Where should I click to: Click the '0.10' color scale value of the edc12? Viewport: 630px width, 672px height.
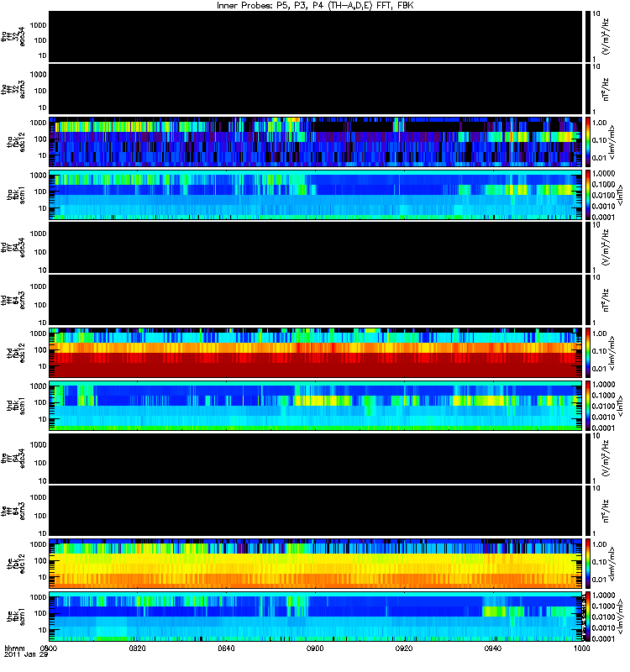599,562
